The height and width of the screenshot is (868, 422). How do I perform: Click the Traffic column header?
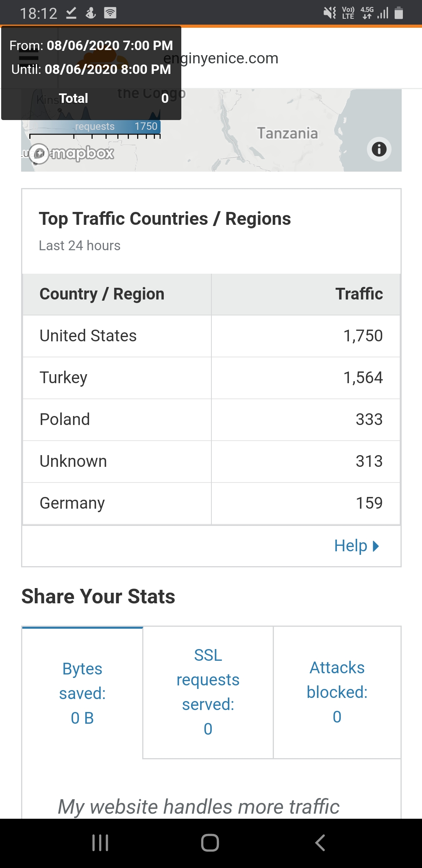(x=306, y=294)
